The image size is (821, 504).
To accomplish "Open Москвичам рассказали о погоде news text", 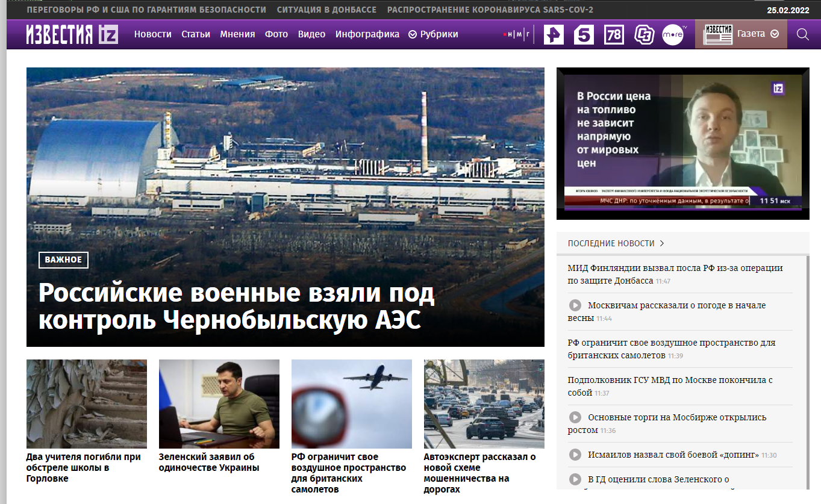I will pos(667,311).
